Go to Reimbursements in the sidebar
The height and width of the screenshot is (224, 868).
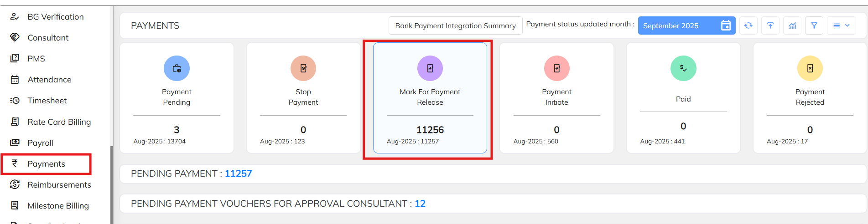point(59,185)
